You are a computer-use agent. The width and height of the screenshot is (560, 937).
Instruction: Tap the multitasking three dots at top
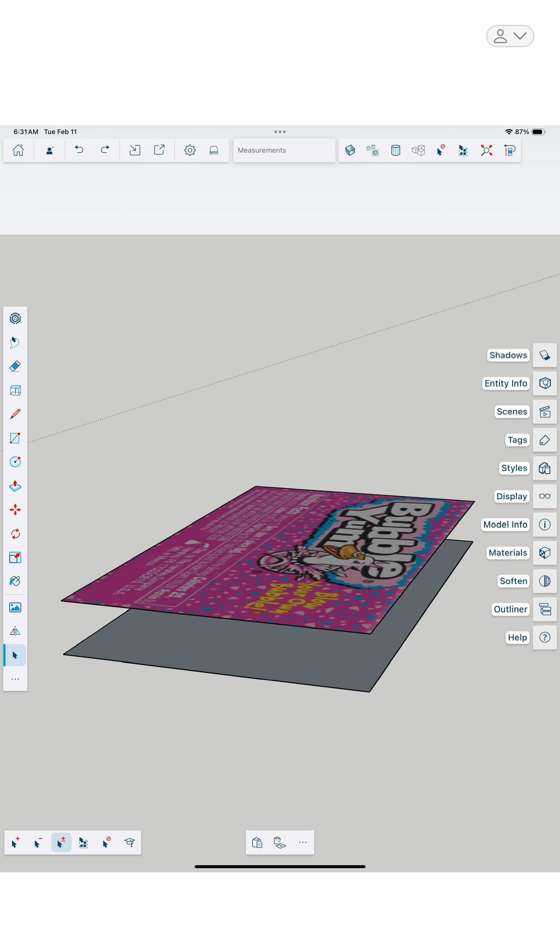click(x=280, y=132)
